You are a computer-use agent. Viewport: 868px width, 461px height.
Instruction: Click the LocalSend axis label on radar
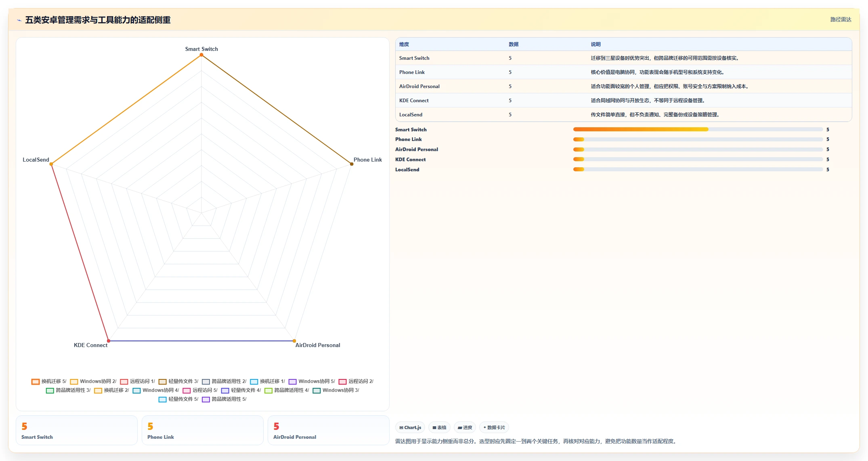point(36,160)
